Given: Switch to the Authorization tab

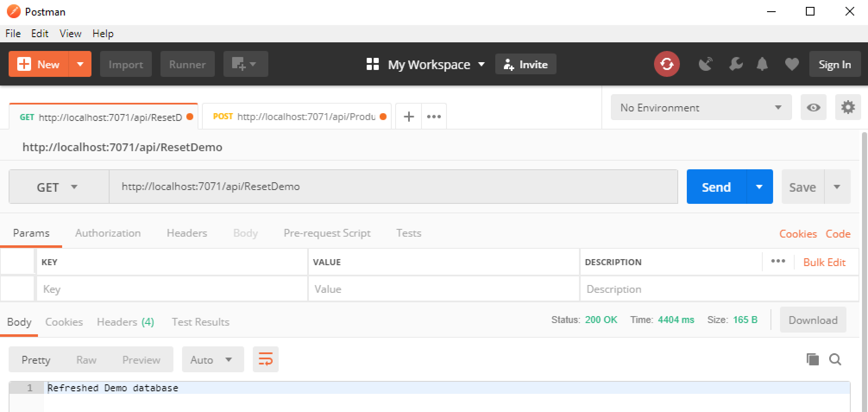Looking at the screenshot, I should click(x=108, y=233).
